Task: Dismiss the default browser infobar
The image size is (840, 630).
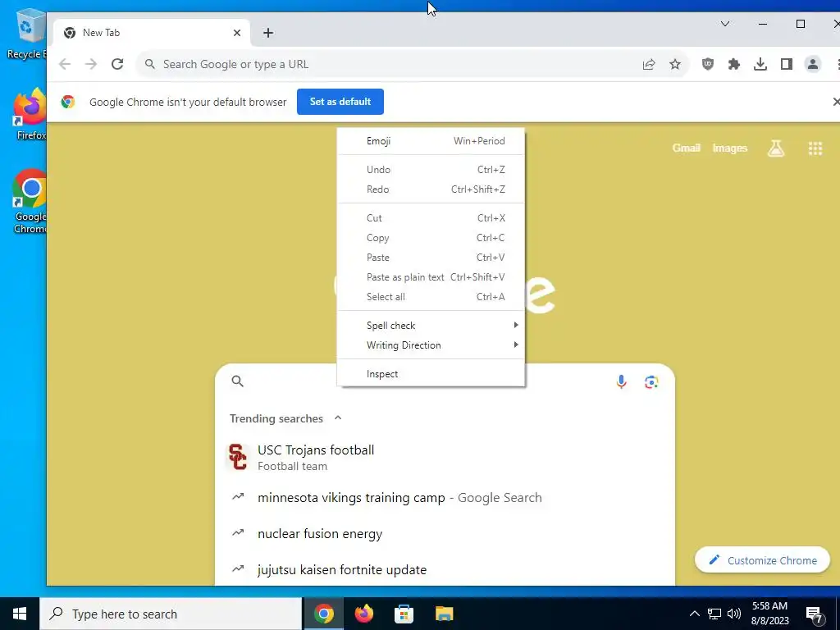Action: [836, 101]
